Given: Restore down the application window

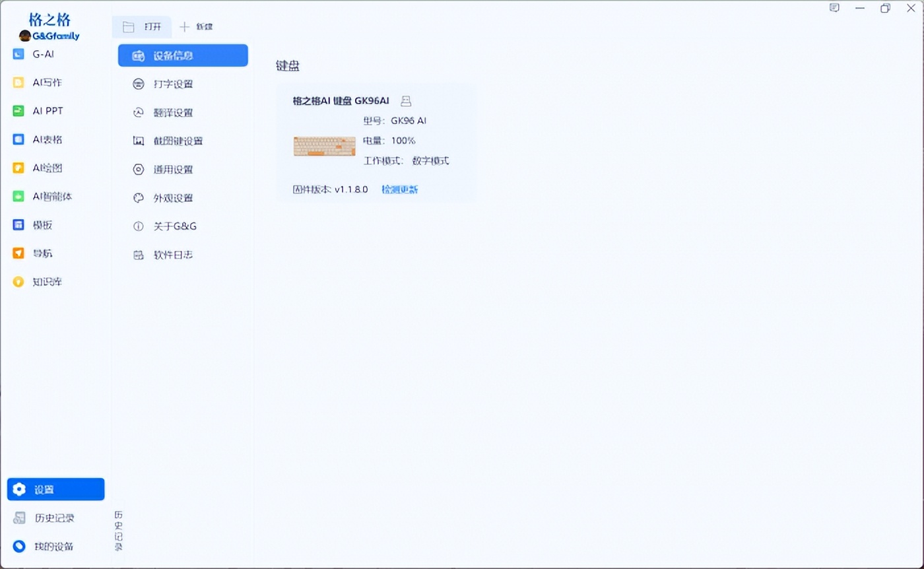Looking at the screenshot, I should pyautogui.click(x=885, y=8).
